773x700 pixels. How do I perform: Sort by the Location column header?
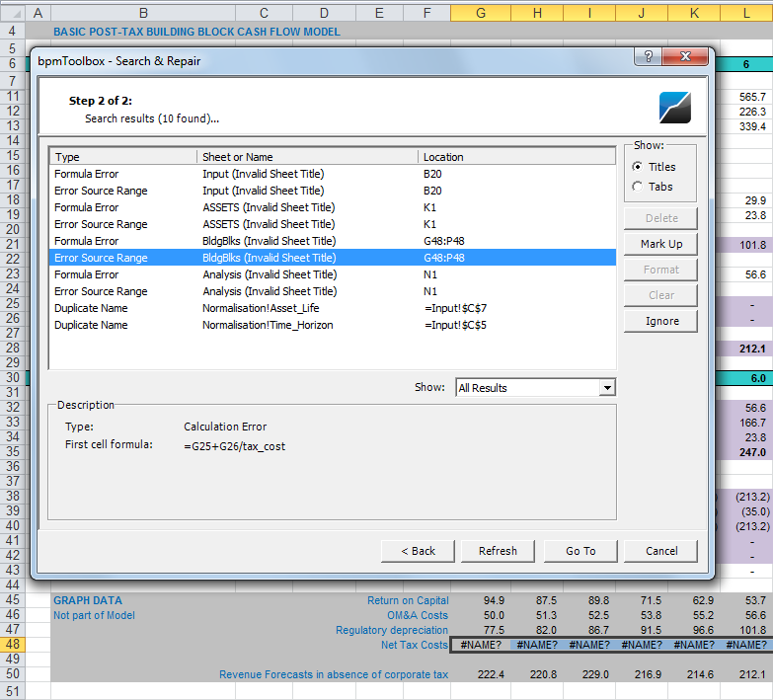pos(516,157)
